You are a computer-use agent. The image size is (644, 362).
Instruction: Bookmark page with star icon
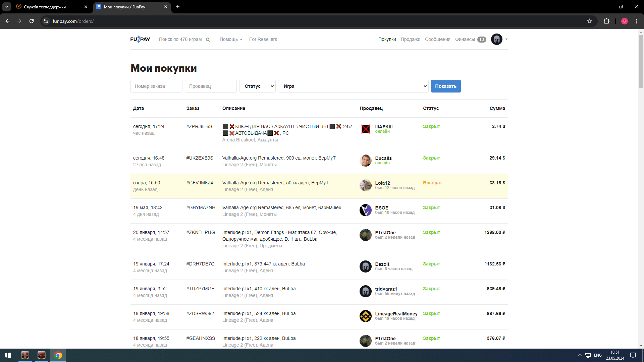tap(590, 21)
